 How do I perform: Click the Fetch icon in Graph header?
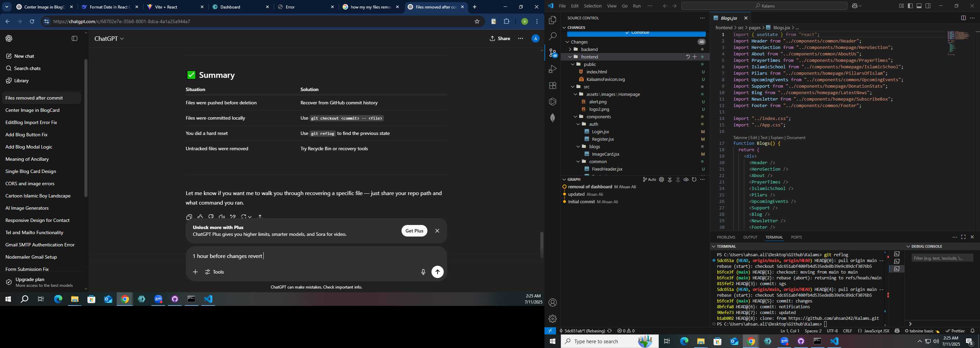pos(670,180)
